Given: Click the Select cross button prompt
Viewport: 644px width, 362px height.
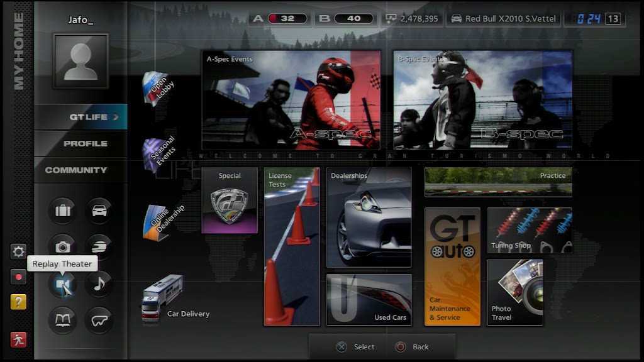Looking at the screenshot, I should tap(356, 347).
